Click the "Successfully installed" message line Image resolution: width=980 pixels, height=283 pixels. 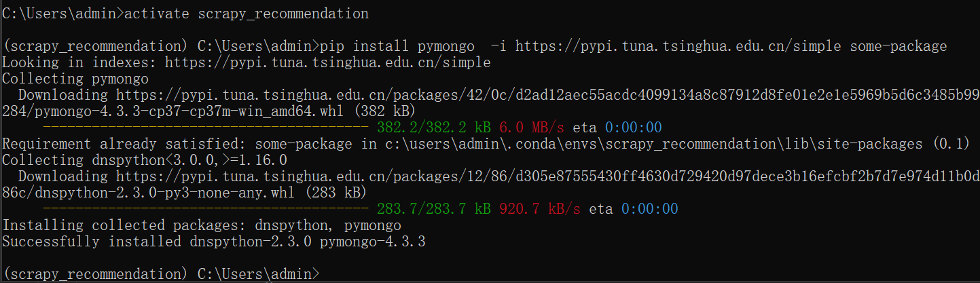point(214,242)
